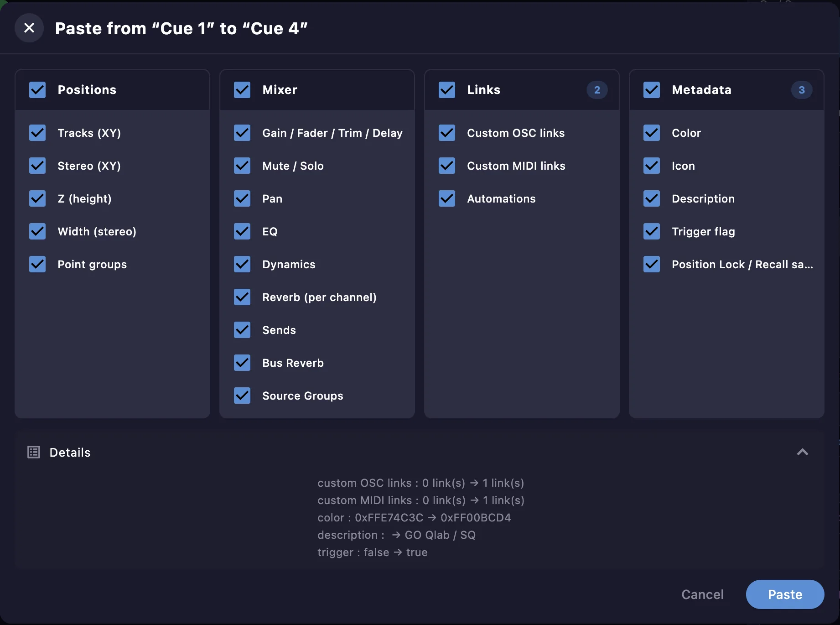Click the Details list icon
The width and height of the screenshot is (840, 625).
[x=34, y=452]
